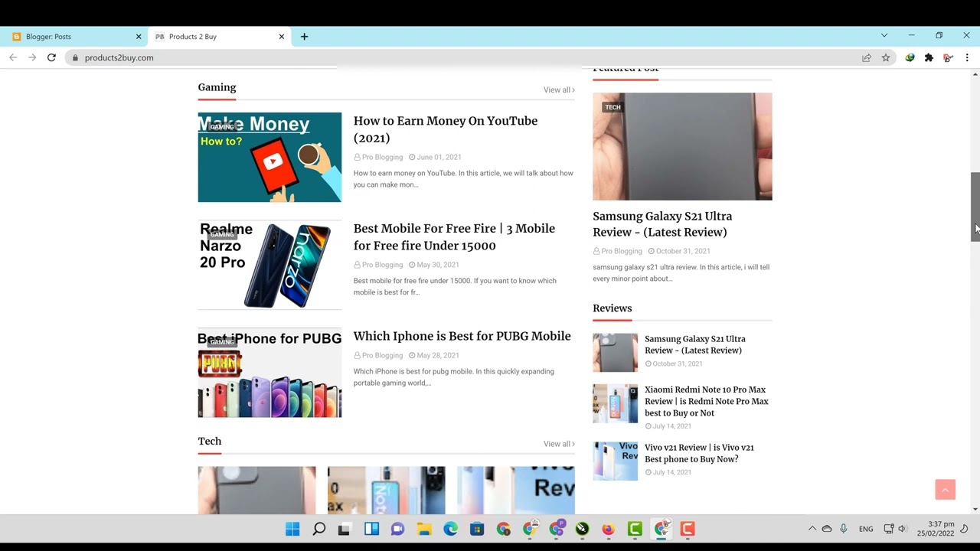Open the Extensions puzzle icon
Screen dimensions: 980x551
pos(929,57)
